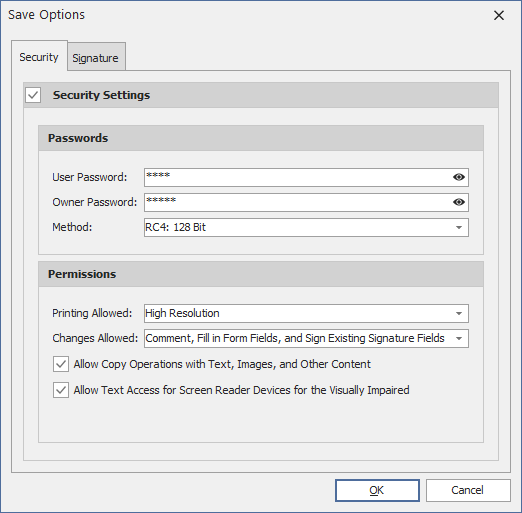Focus the User Password field
The image size is (522, 513).
[x=306, y=177]
